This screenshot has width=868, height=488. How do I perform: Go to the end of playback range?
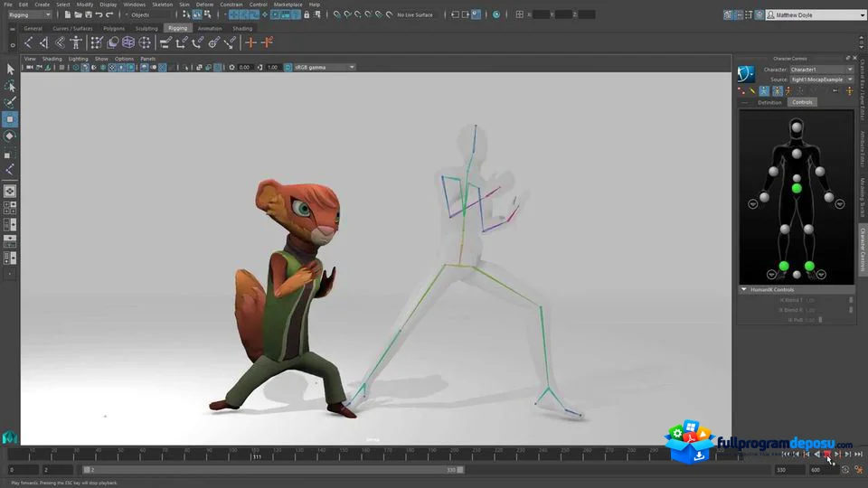tap(858, 454)
